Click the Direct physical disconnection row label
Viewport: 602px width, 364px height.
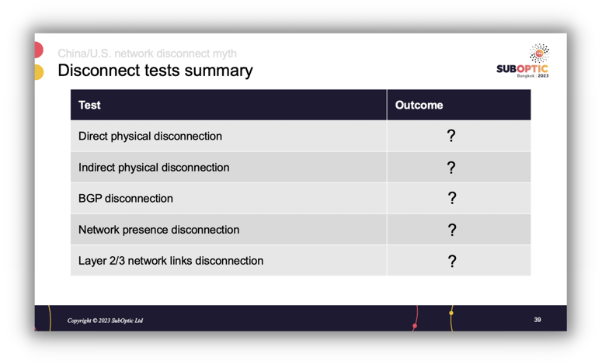pyautogui.click(x=150, y=136)
